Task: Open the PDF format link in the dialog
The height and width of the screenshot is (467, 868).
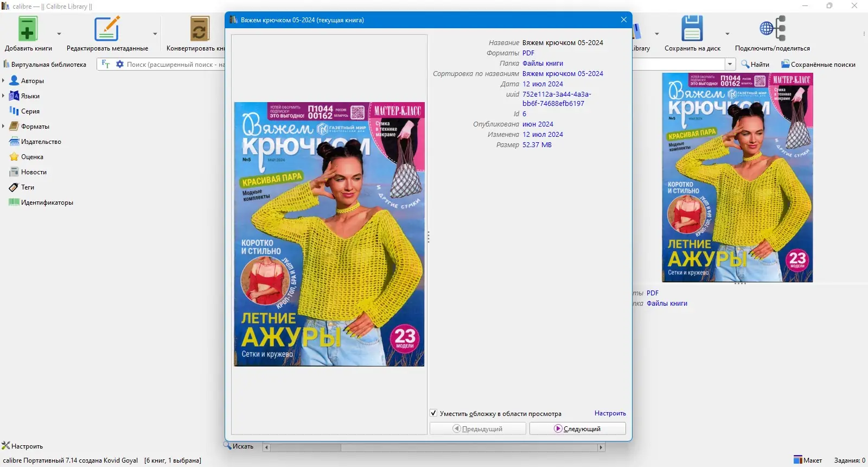Action: click(528, 53)
